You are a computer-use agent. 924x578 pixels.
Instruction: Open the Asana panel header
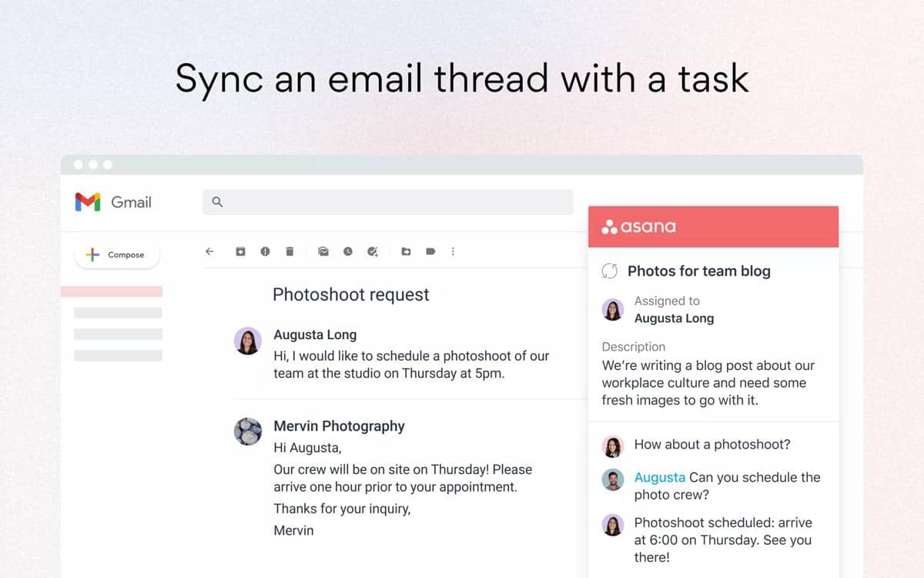[713, 226]
